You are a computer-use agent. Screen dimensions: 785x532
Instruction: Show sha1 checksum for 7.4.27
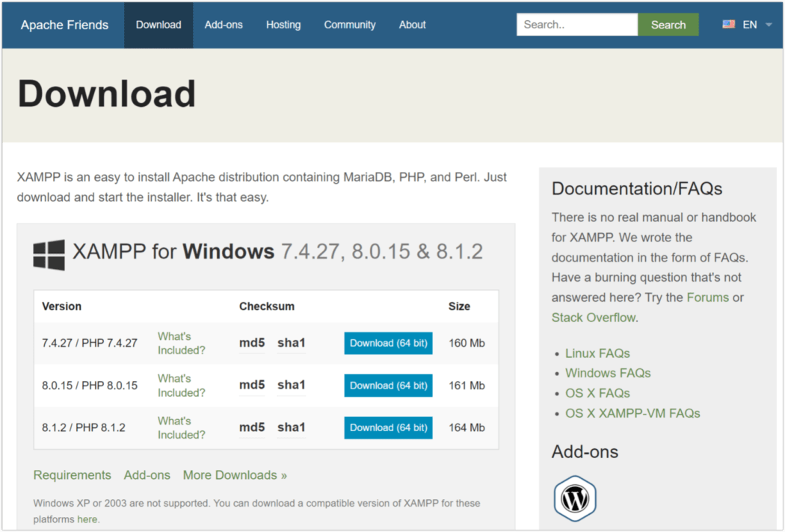pos(292,343)
